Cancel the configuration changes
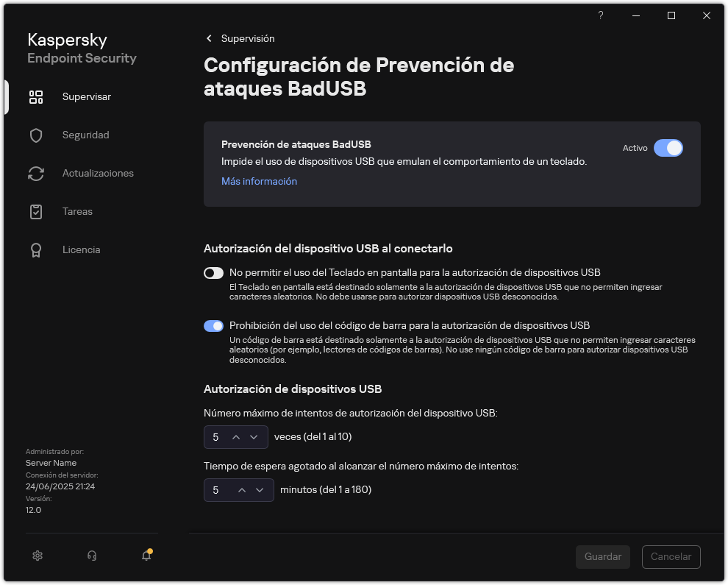The height and width of the screenshot is (585, 728). [671, 556]
